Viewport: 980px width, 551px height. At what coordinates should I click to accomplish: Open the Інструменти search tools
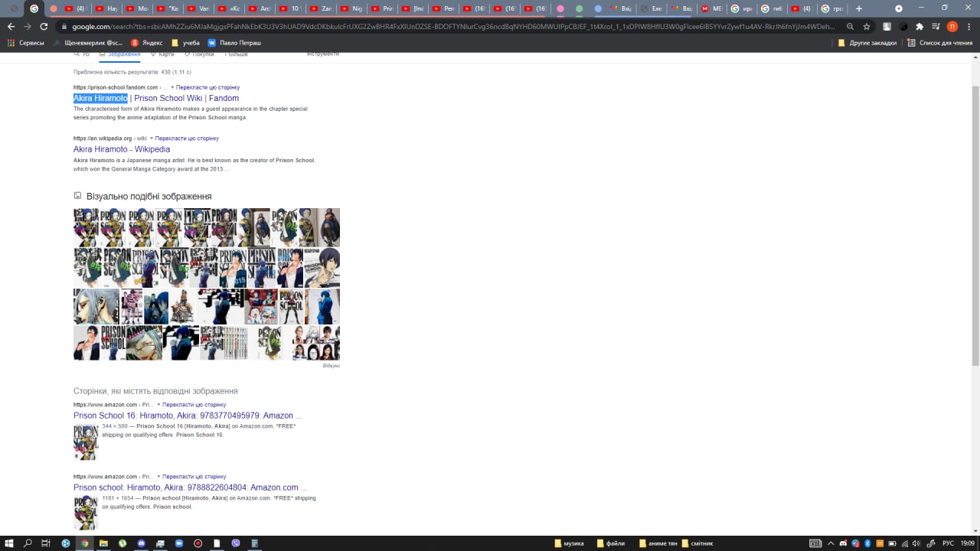[322, 54]
